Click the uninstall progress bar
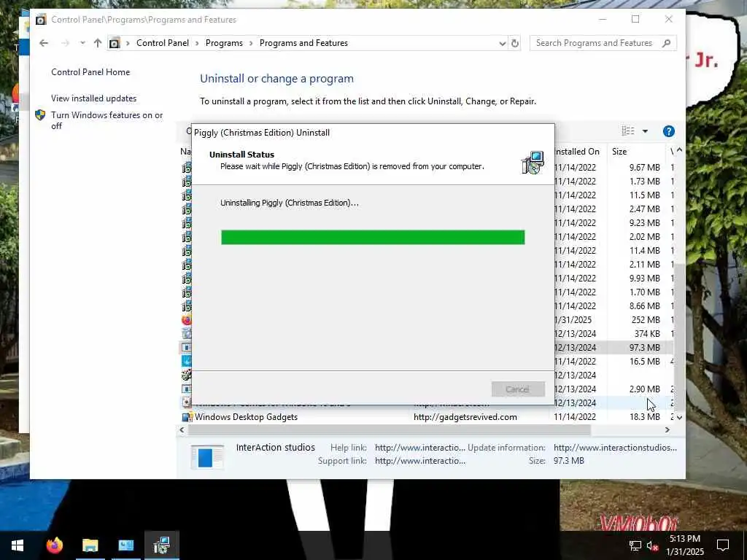Screen dimensions: 747x560 (x=373, y=237)
